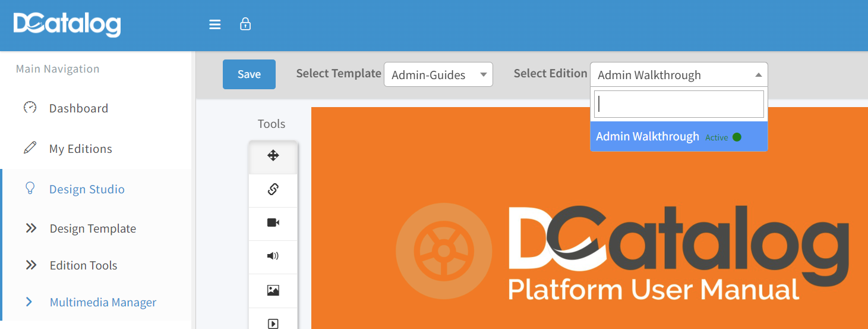Click the Select Template label text
This screenshot has width=868, height=329.
339,73
